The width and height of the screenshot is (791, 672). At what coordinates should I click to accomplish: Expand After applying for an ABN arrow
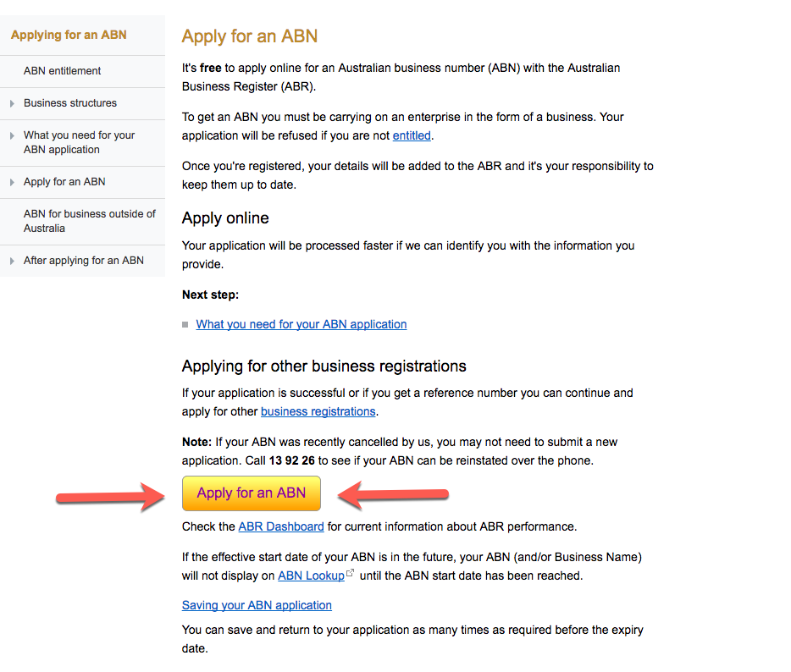click(12, 261)
